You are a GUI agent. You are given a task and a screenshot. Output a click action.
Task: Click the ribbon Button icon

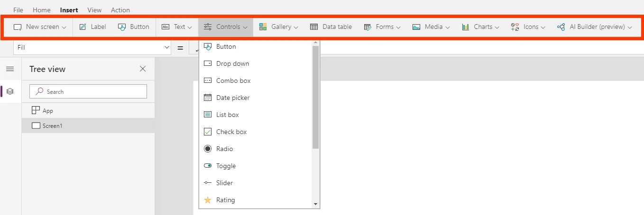point(122,27)
